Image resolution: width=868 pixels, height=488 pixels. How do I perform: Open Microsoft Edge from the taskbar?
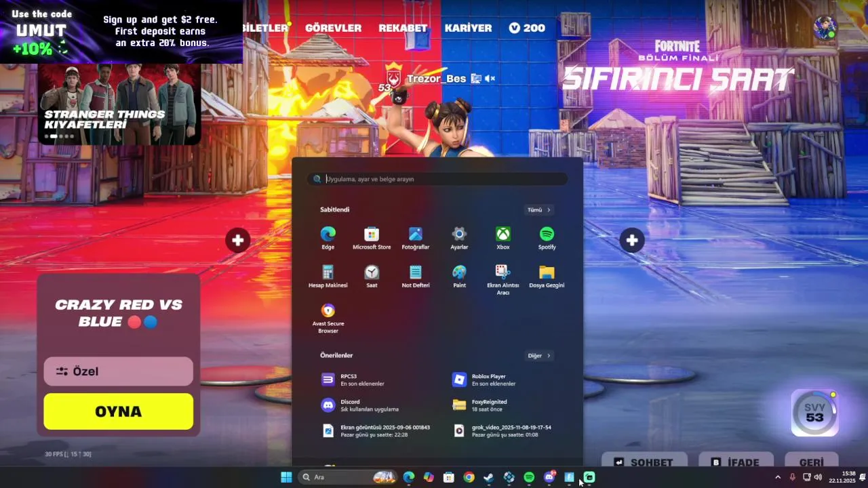click(408, 477)
